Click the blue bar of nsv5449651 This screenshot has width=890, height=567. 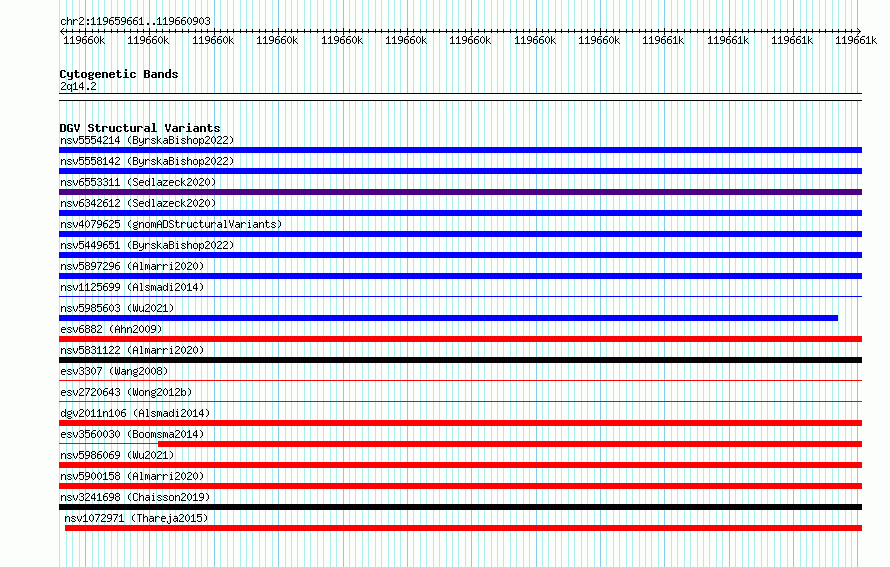tap(460, 255)
